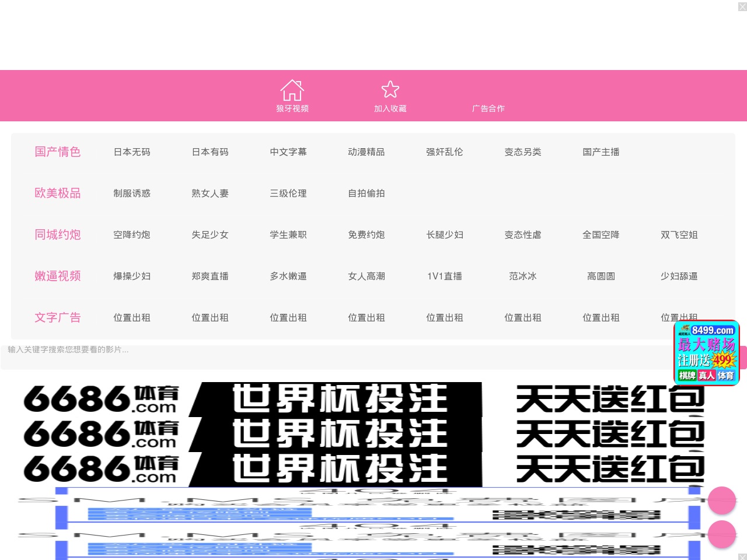The image size is (747, 560).
Task: Open the 制服诱惑 category link
Action: pos(132,193)
